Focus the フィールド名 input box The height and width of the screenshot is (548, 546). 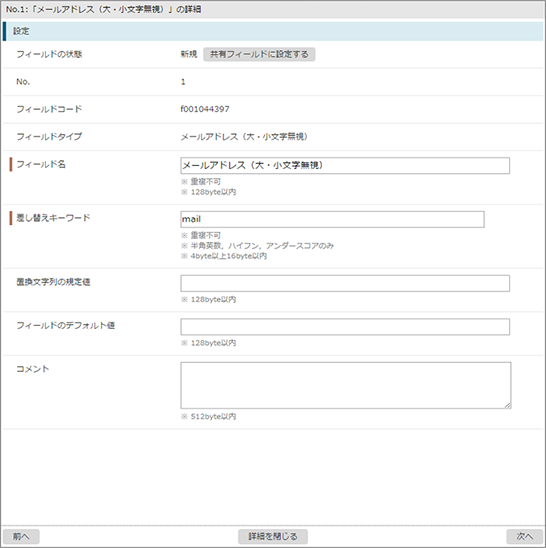click(x=345, y=166)
